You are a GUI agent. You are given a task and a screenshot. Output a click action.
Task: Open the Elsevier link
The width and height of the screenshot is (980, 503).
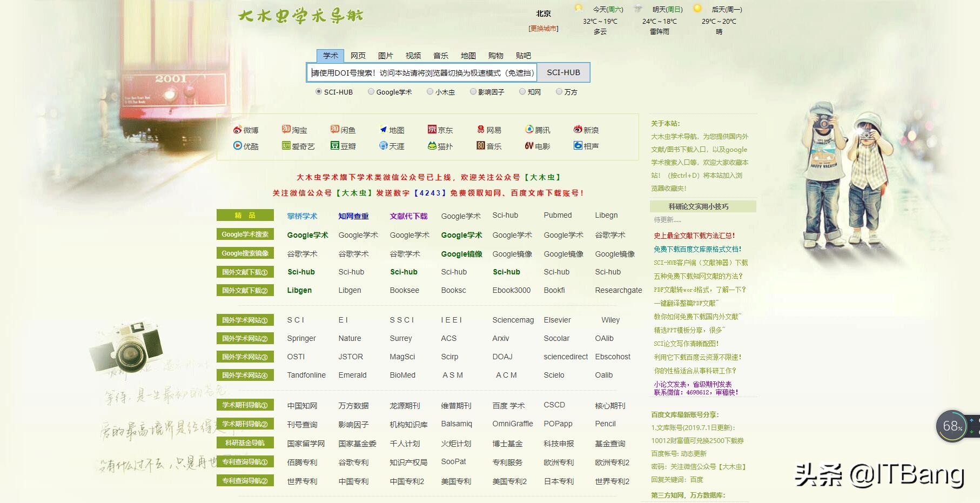click(557, 320)
